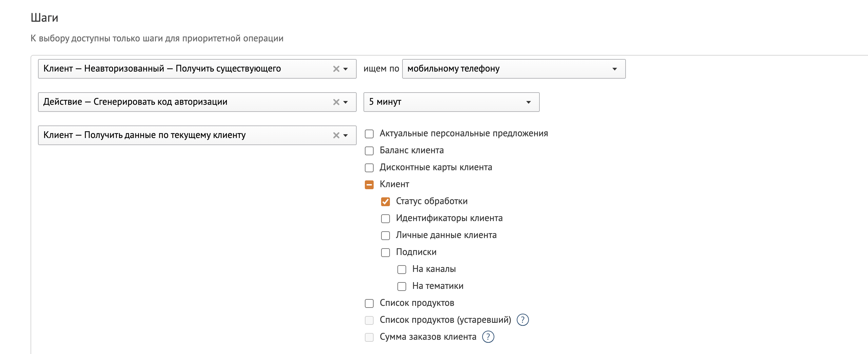The width and height of the screenshot is (868, 354).
Task: Check the 'Подписки' checkbox
Action: click(x=386, y=253)
